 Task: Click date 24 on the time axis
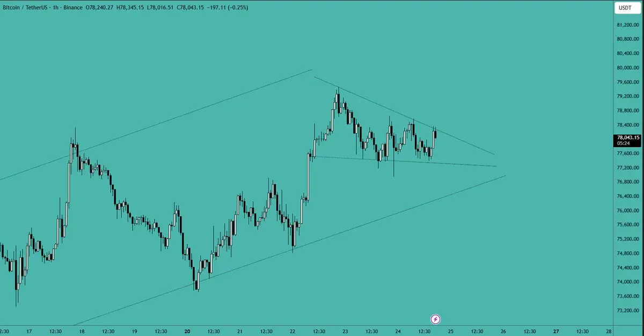tap(398, 331)
